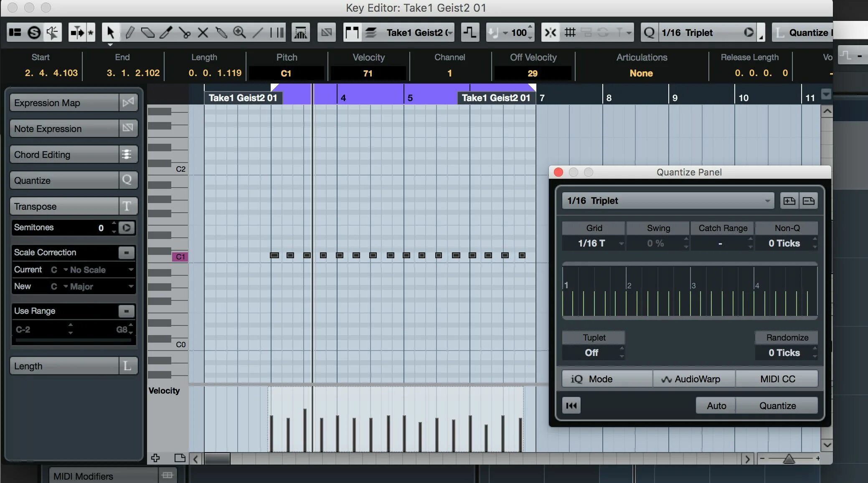Open the Grid 1/16 T dropdown
The height and width of the screenshot is (483, 868).
(x=594, y=243)
